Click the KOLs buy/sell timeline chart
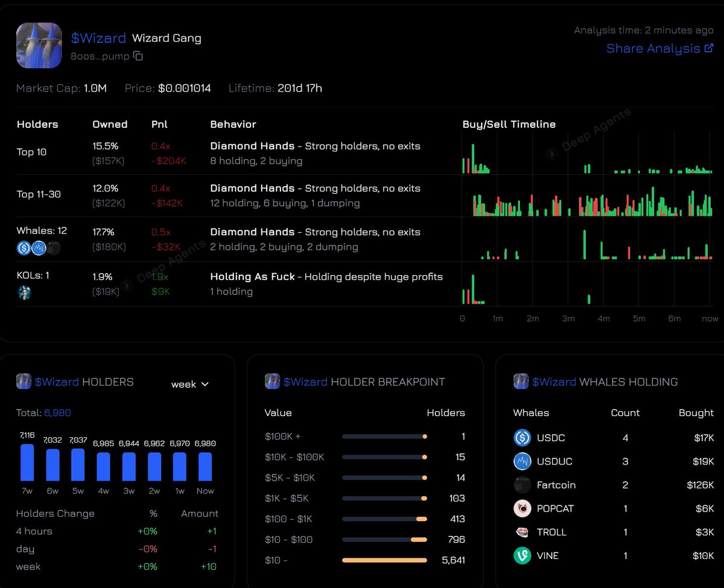724x588 pixels. click(587, 288)
